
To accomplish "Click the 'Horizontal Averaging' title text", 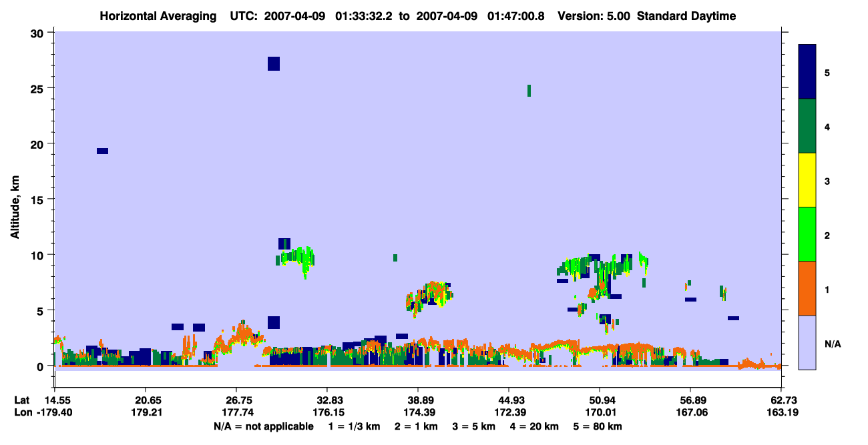I will coord(160,16).
